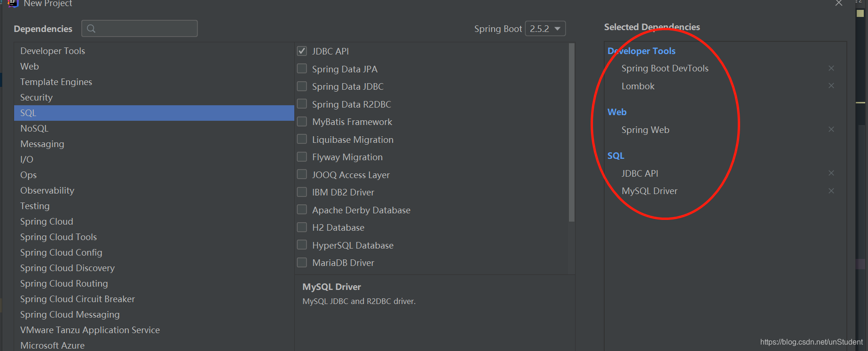Click the SQL heading in selected dependencies
Viewport: 868px width, 351px height.
coord(615,156)
